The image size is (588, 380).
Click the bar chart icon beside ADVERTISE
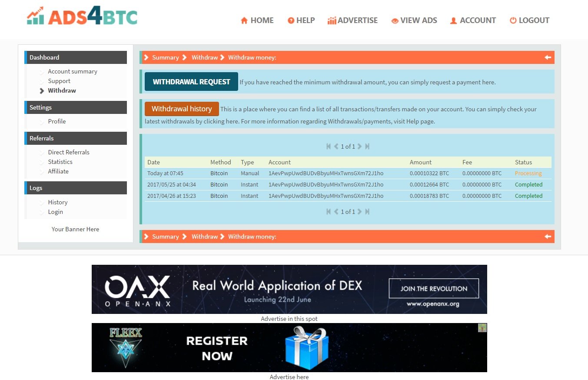tap(332, 20)
